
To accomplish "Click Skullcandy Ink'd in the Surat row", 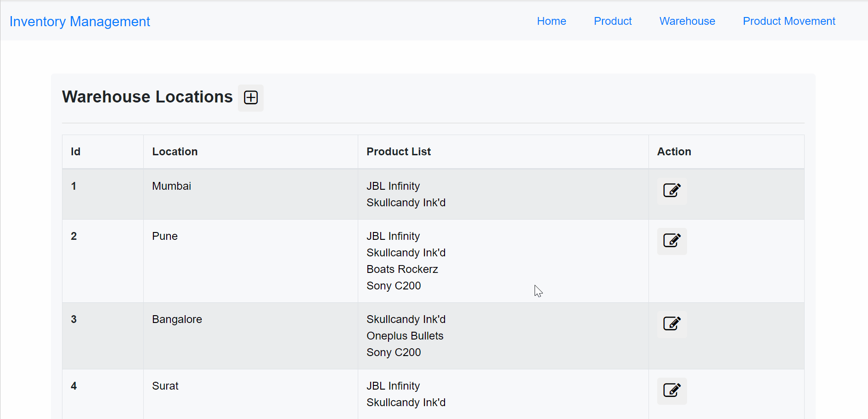I will [406, 402].
